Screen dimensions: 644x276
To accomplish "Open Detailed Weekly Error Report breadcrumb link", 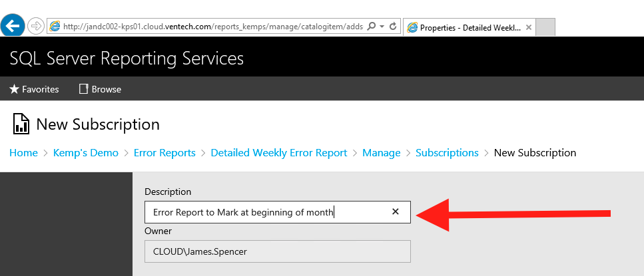I will (x=279, y=153).
